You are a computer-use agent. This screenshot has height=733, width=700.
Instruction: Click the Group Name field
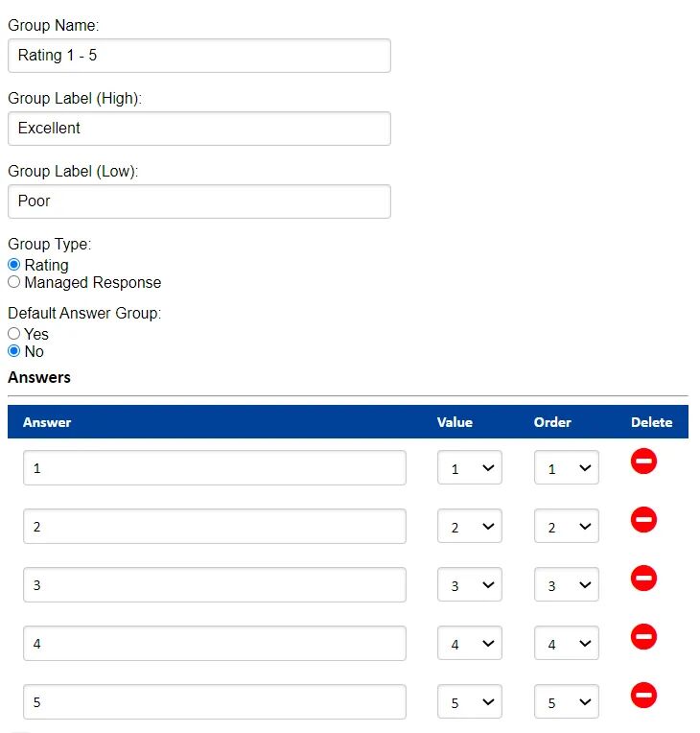coord(199,56)
